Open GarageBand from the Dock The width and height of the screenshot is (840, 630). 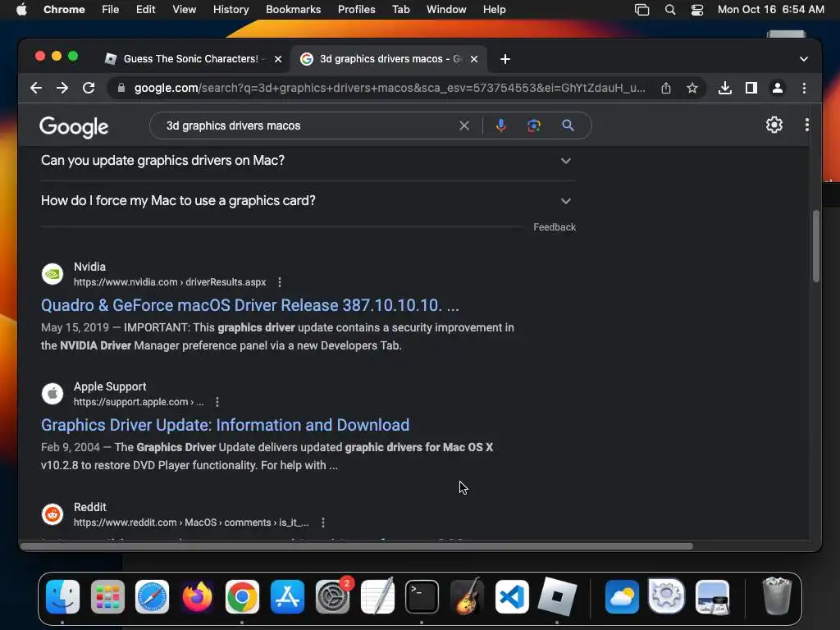tap(467, 596)
